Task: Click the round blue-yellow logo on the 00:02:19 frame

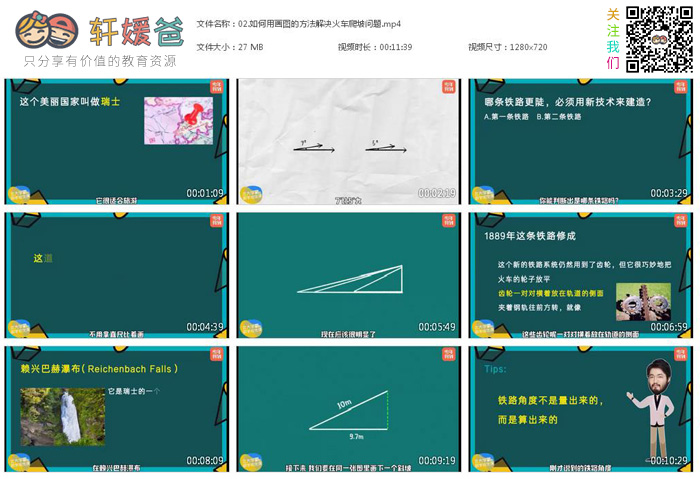Action: point(251,195)
